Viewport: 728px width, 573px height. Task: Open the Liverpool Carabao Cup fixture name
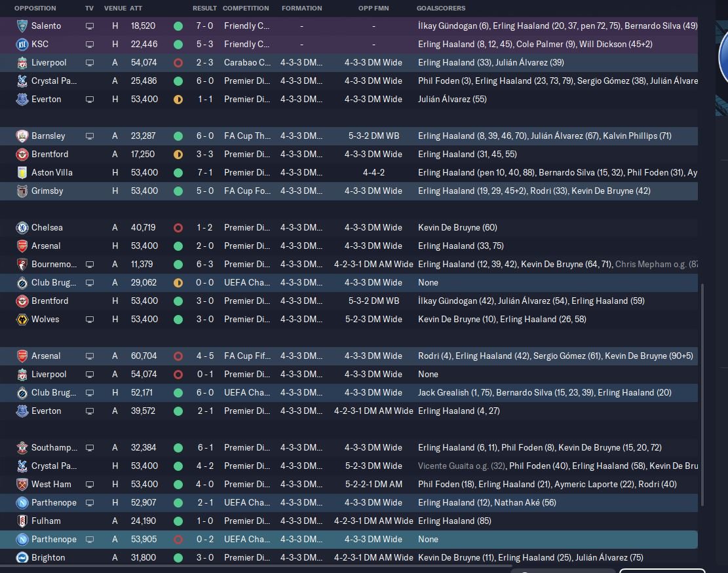[x=48, y=63]
